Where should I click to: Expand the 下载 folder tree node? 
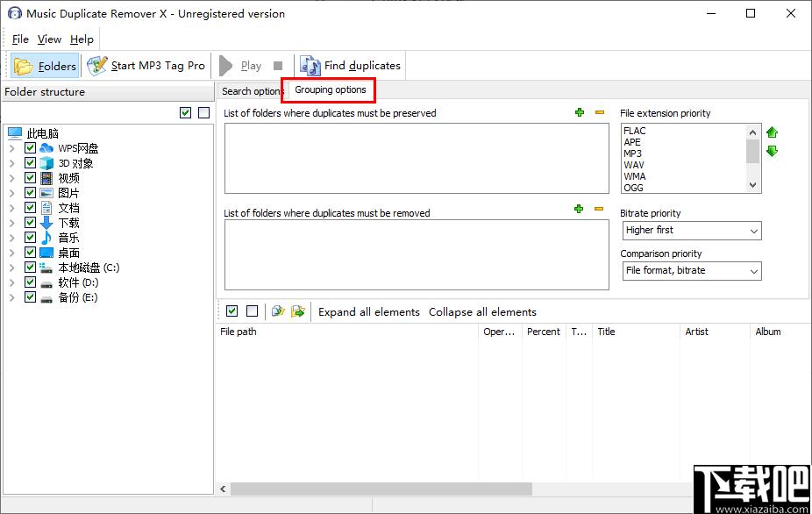tap(12, 223)
